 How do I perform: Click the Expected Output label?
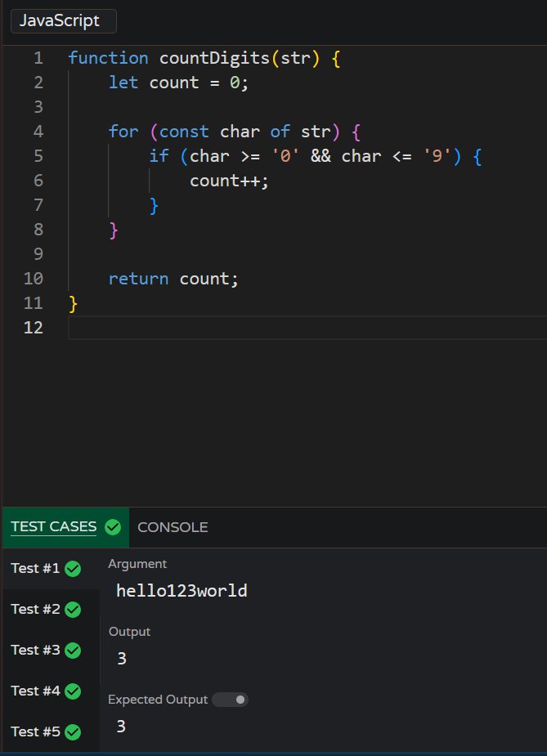tap(158, 700)
